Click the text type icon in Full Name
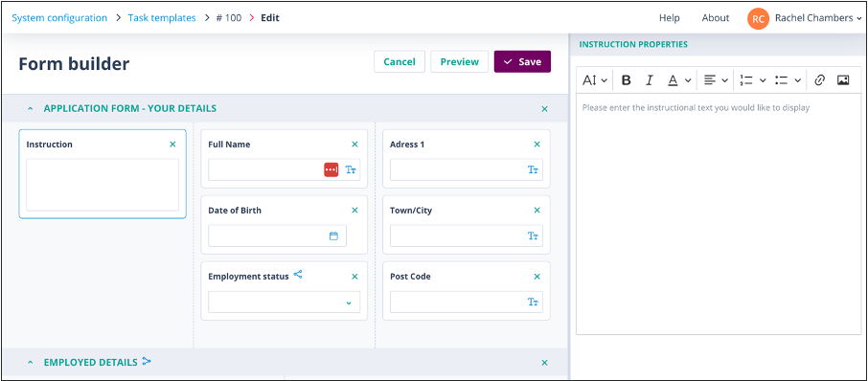Screen dimensions: 868x381 (x=351, y=169)
